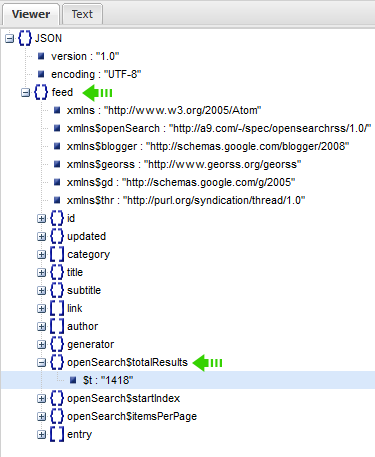Image resolution: width=375 pixels, height=457 pixels.
Task: Collapse the openSearch$totalResults node
Action: [x=41, y=363]
